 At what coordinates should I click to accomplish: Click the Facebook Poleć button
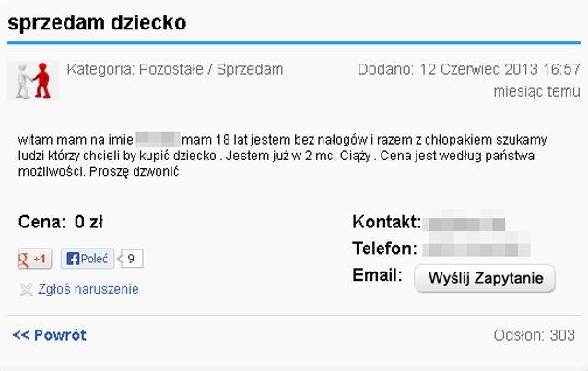click(x=88, y=260)
